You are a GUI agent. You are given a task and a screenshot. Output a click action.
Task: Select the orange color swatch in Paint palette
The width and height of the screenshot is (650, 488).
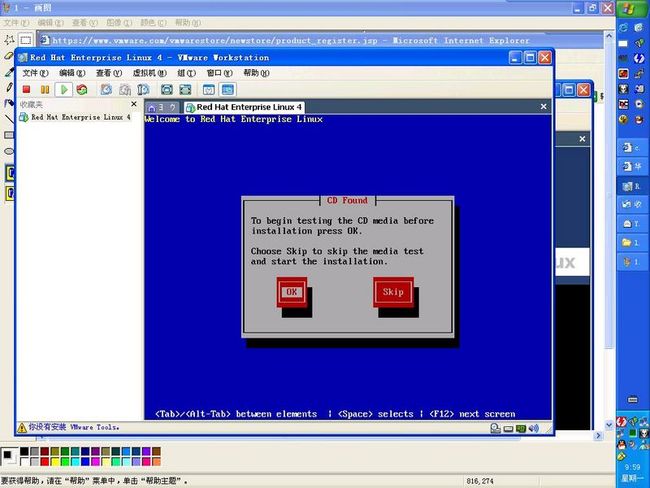156,461
